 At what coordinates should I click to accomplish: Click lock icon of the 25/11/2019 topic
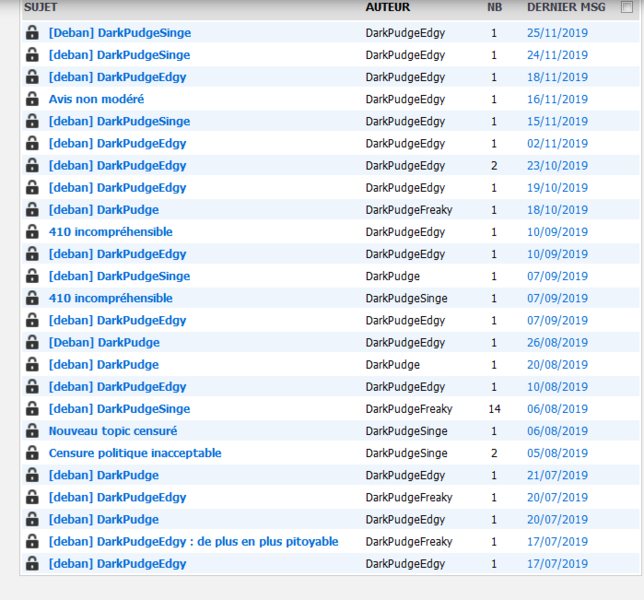(32, 32)
